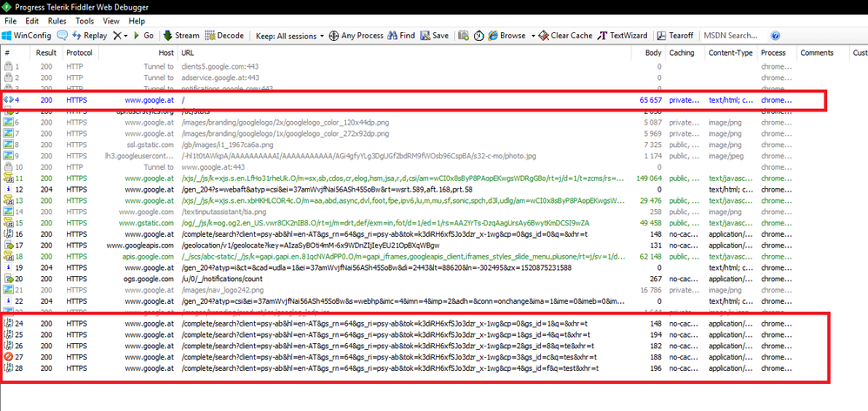
Task: Sort sessions by the Host column header
Action: (165, 53)
